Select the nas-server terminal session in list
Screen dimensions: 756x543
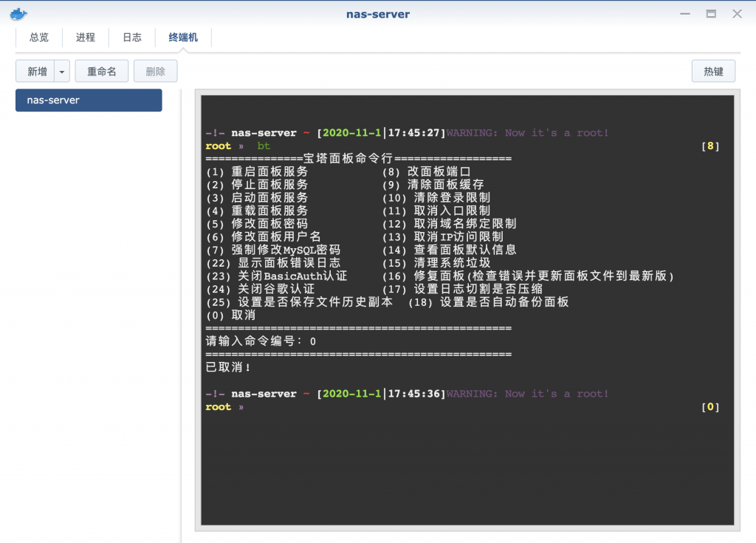coord(89,100)
